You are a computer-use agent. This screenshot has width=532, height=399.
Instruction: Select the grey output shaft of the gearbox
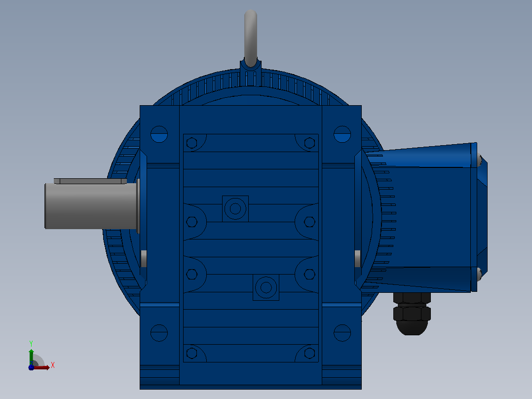[91, 206]
